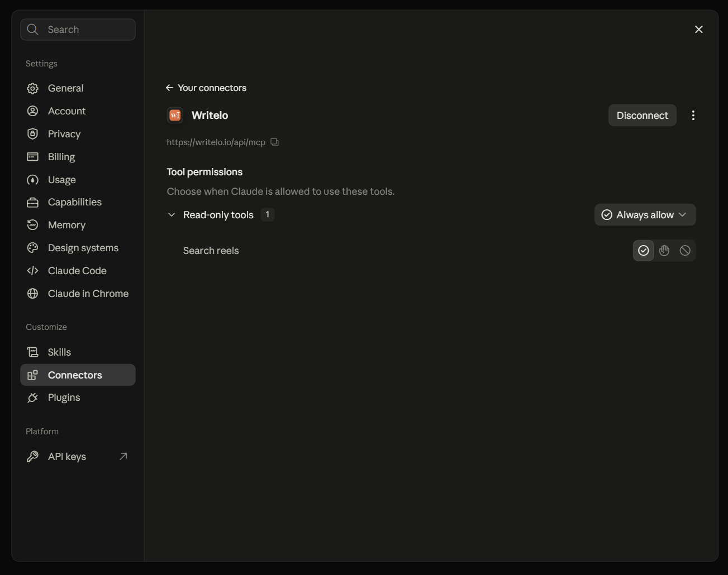This screenshot has height=575, width=728.
Task: Open the Usage settings page
Action: (78, 180)
